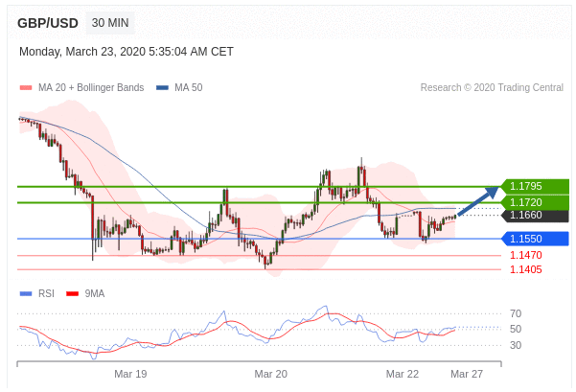576x392 pixels.
Task: Click the blue forecast arrow on chart
Action: click(x=477, y=201)
